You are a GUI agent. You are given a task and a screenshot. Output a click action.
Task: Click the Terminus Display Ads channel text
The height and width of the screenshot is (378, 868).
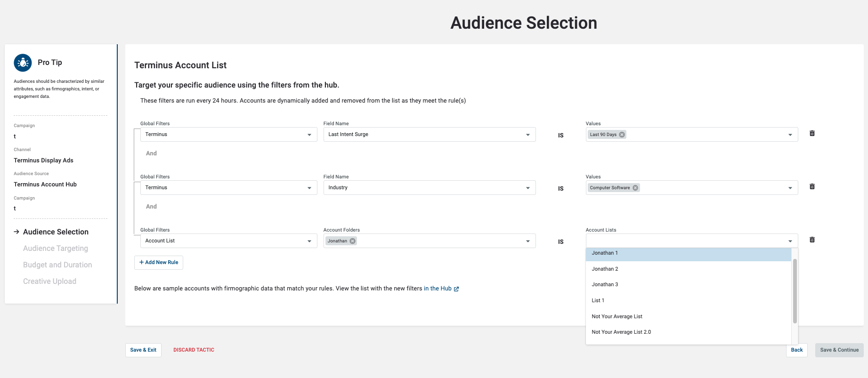coord(43,161)
